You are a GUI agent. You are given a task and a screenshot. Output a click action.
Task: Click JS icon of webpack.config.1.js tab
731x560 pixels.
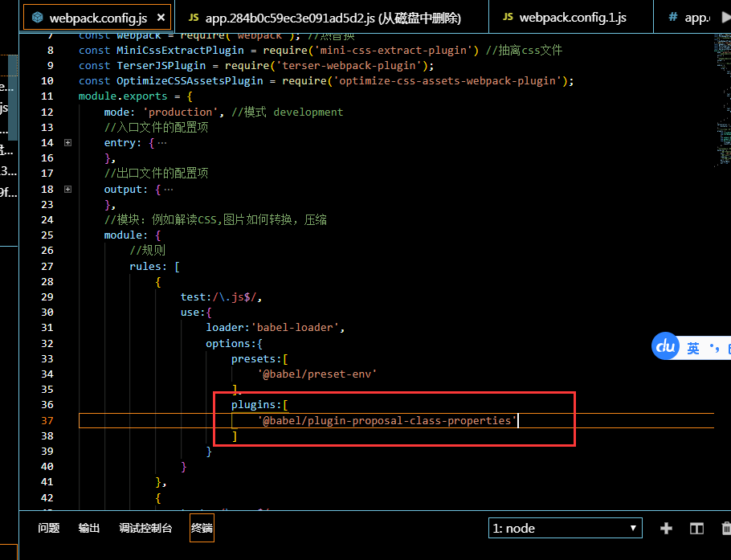508,17
